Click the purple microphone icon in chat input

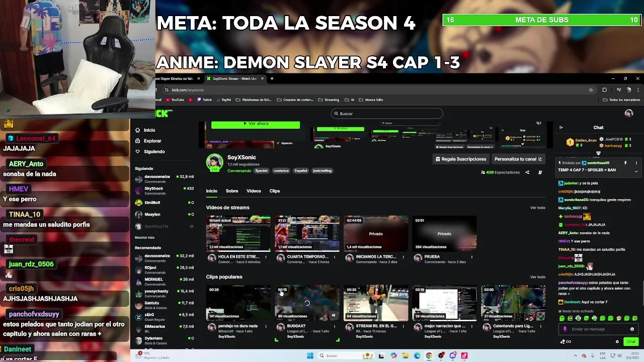(565, 329)
